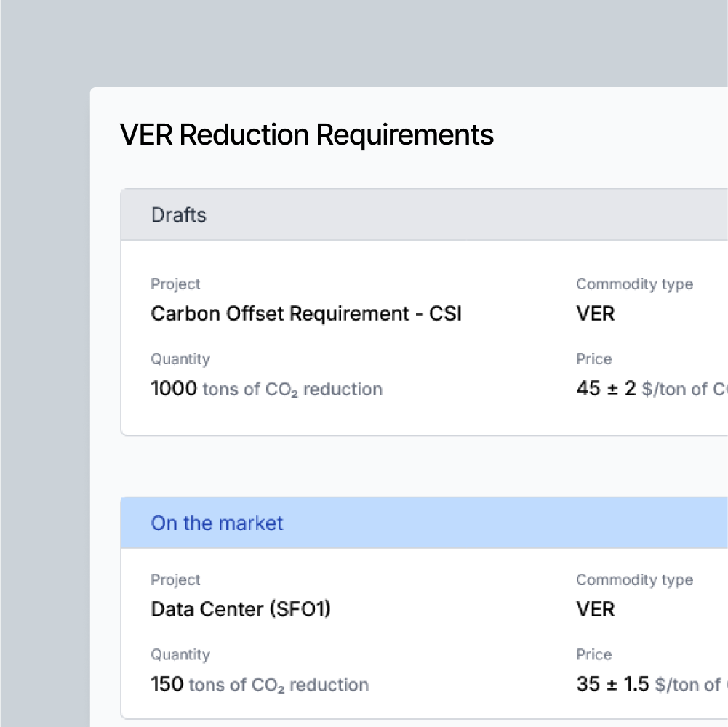Select the 35 ± 1.5 price value
Screen dimensions: 728x727
(612, 685)
